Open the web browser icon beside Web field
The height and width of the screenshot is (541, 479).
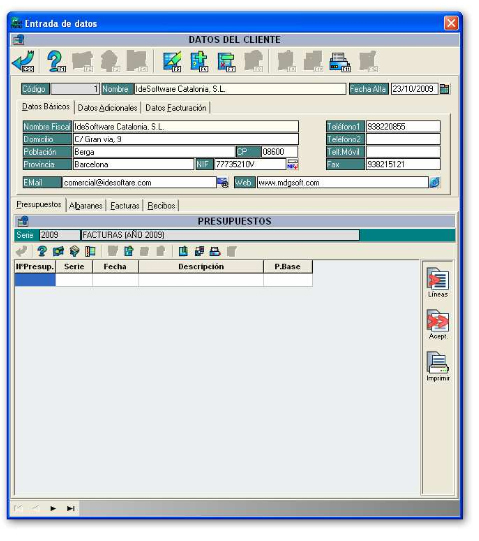434,182
